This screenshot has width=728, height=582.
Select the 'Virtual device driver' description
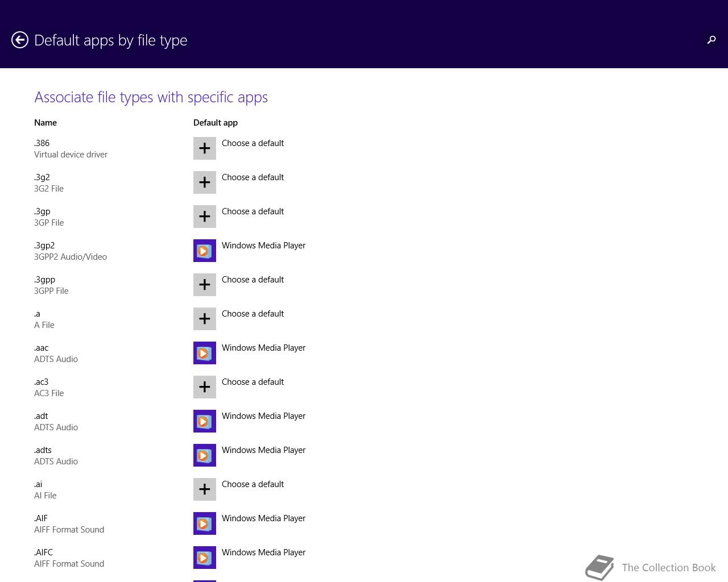71,155
